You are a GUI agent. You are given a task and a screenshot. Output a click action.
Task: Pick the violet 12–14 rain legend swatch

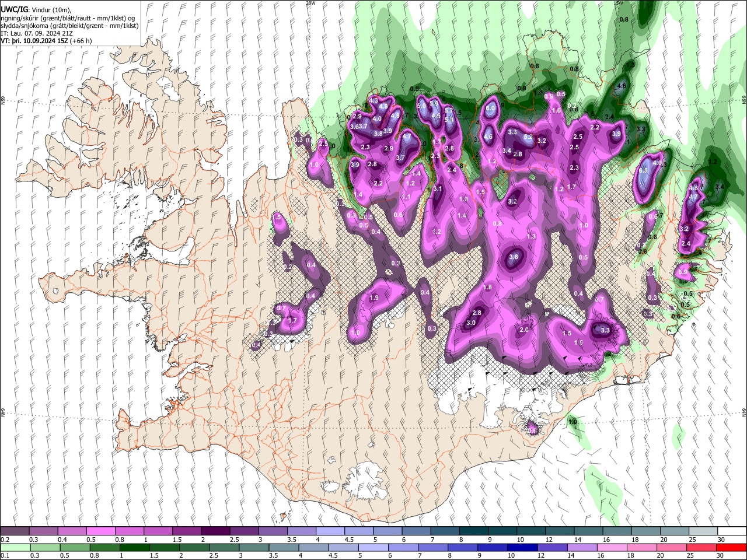[x=553, y=548]
